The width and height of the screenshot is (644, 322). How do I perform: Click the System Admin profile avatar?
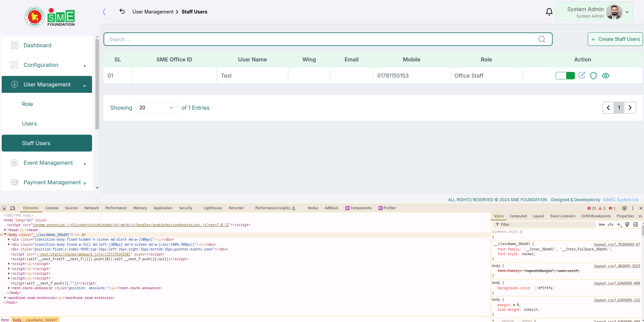point(614,12)
